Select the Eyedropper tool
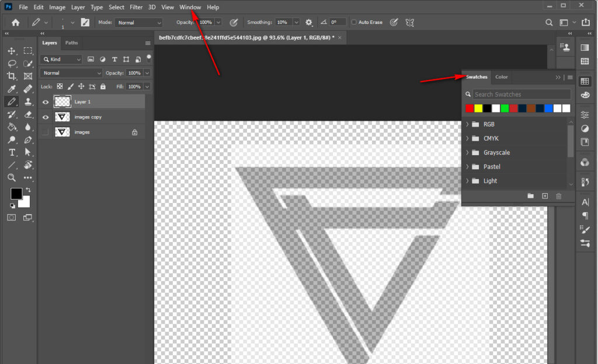598x364 pixels. coord(12,89)
